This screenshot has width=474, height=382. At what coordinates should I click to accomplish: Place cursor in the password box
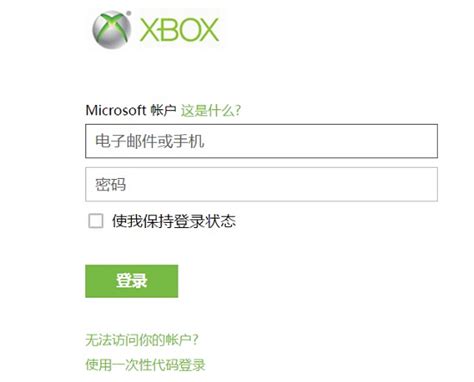(x=261, y=184)
